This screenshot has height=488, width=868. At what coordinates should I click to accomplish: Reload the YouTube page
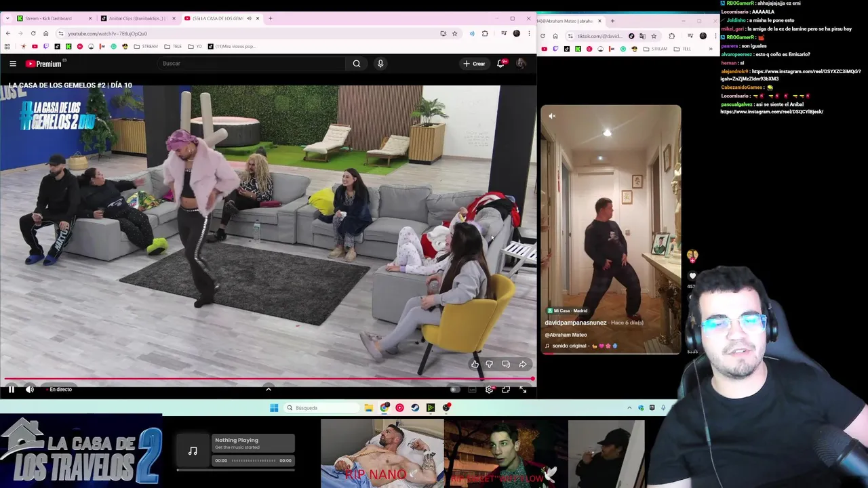[33, 33]
